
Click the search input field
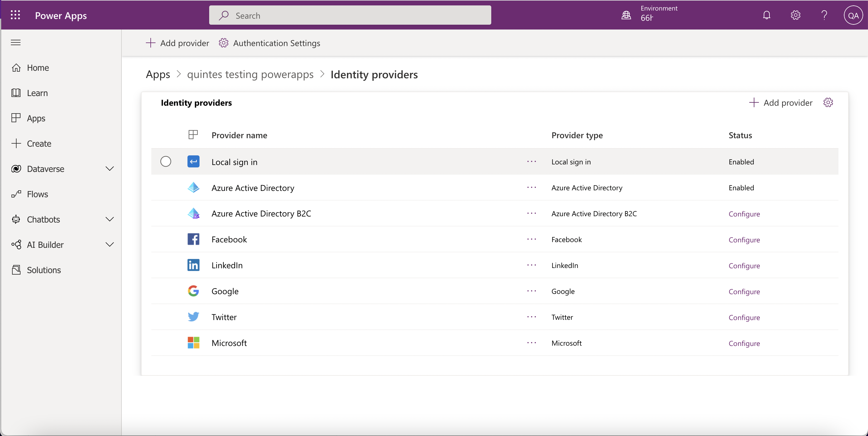click(350, 15)
